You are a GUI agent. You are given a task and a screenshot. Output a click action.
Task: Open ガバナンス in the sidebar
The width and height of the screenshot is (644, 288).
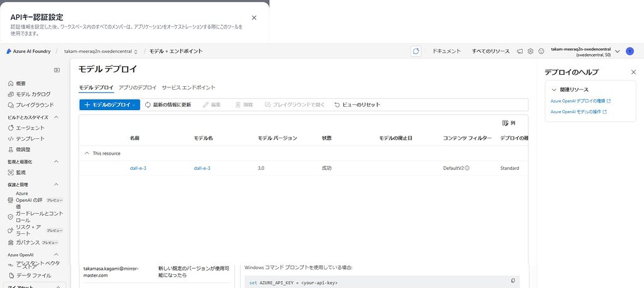click(x=33, y=242)
